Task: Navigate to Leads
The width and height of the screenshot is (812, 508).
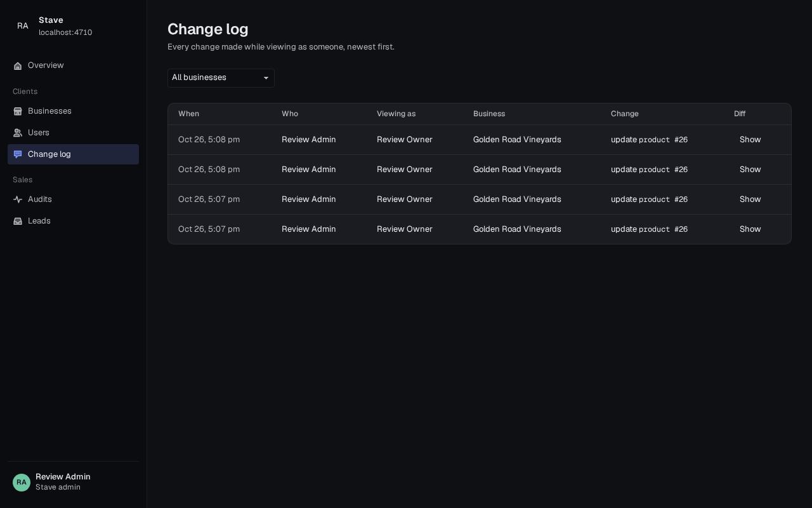Action: point(73,221)
